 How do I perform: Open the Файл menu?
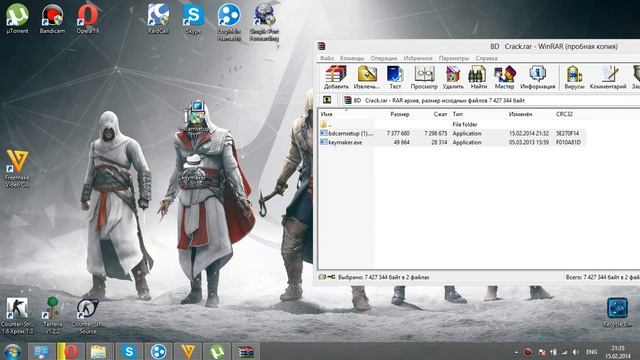click(x=327, y=58)
